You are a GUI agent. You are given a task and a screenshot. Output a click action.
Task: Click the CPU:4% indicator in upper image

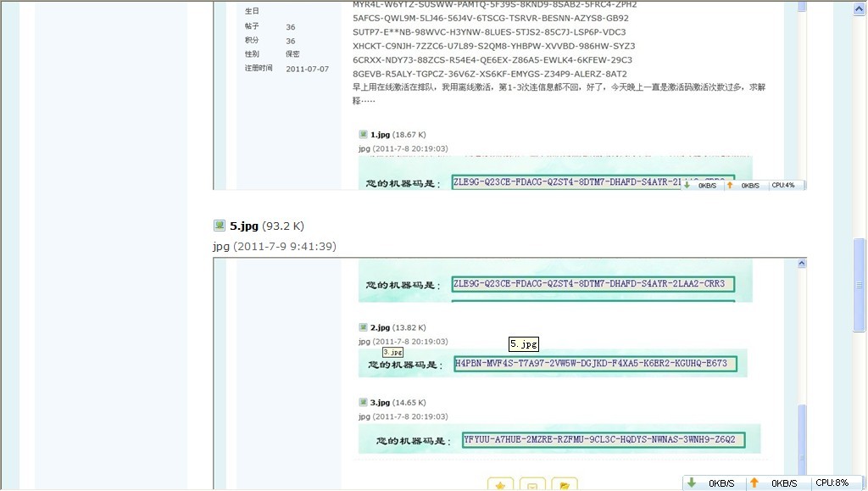click(782, 185)
